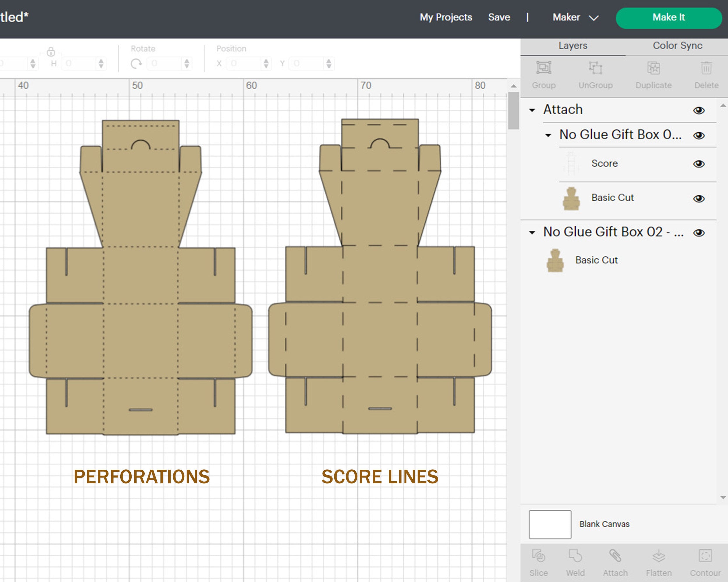Image resolution: width=728 pixels, height=582 pixels.
Task: Toggle visibility of the Score layer
Action: click(699, 164)
